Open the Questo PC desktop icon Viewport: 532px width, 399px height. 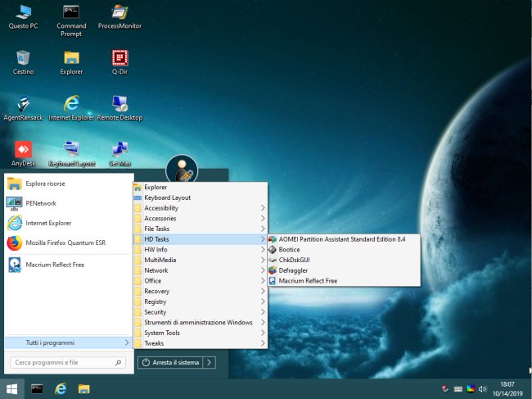point(23,16)
